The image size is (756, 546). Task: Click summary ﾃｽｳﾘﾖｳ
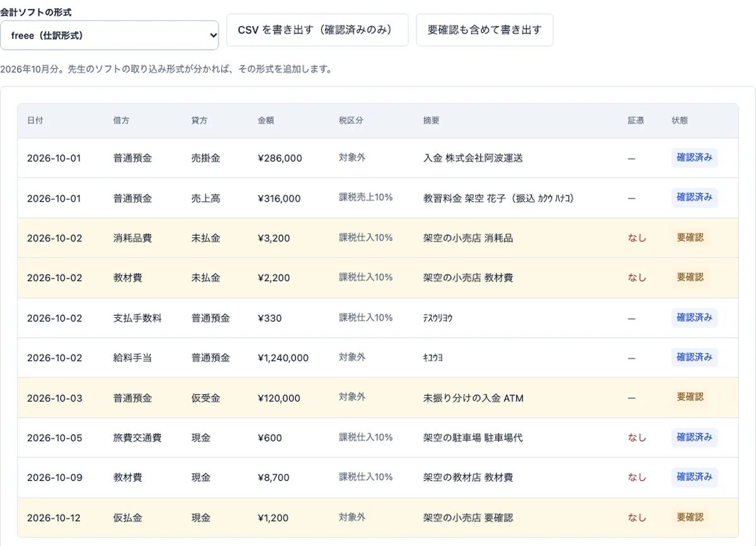tap(438, 318)
